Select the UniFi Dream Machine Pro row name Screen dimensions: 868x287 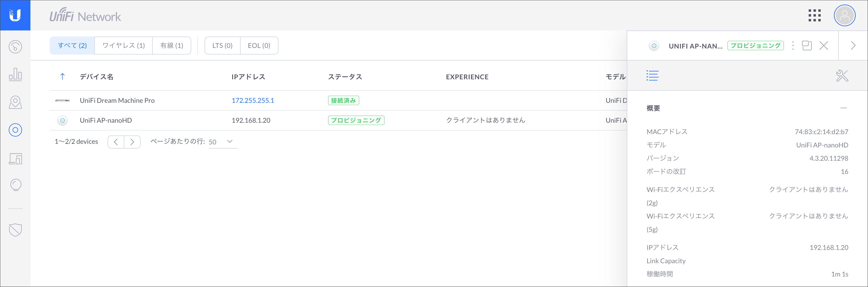point(117,100)
